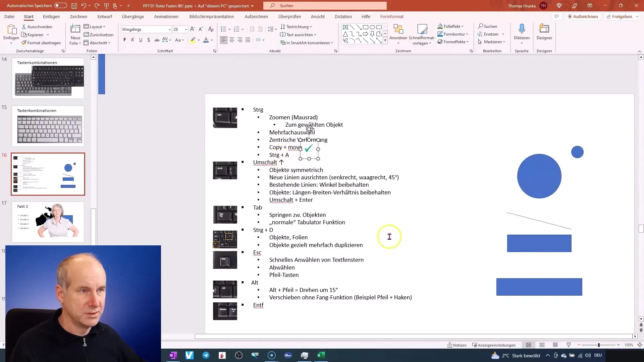
Task: Click the Save icon in title bar
Action: [x=74, y=6]
